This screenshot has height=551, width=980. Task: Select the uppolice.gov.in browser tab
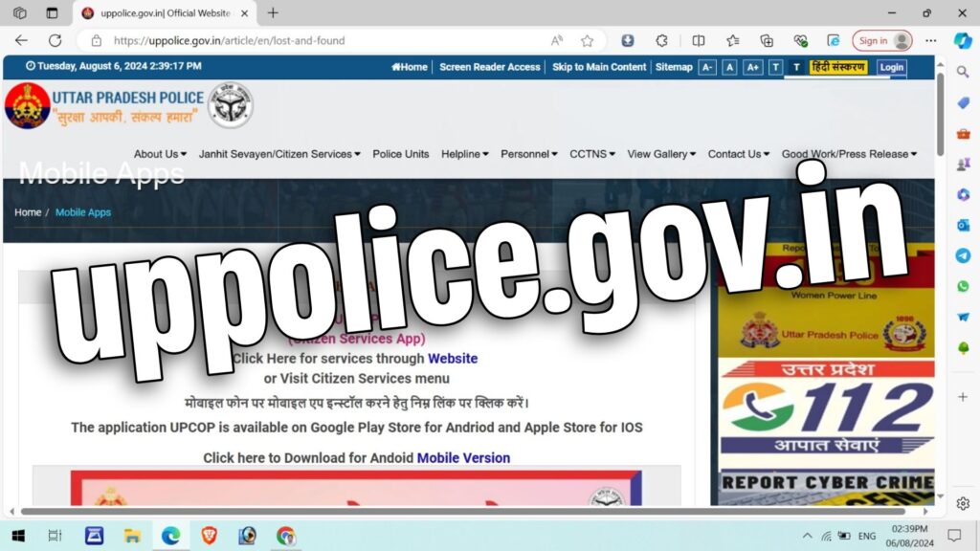pyautogui.click(x=163, y=12)
